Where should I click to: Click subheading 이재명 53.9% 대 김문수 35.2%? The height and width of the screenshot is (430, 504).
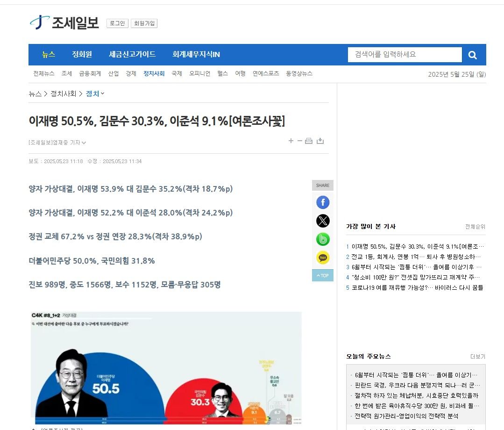click(130, 188)
